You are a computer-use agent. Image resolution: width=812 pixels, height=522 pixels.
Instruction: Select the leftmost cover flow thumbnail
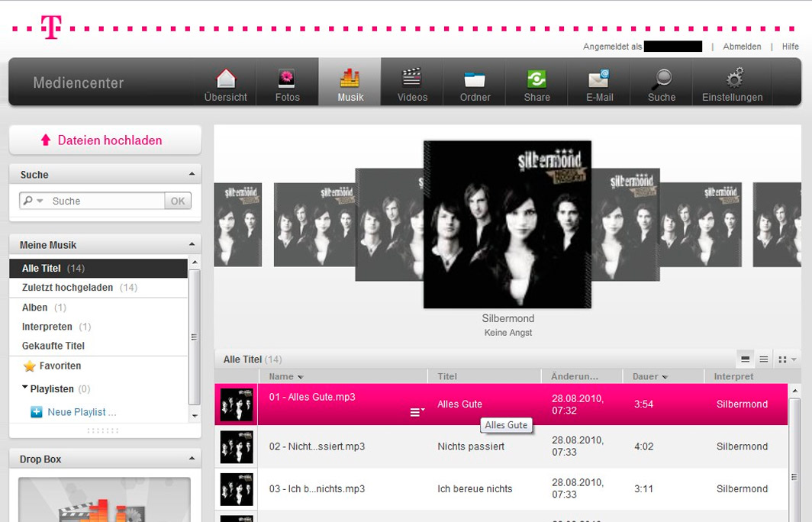point(237,224)
